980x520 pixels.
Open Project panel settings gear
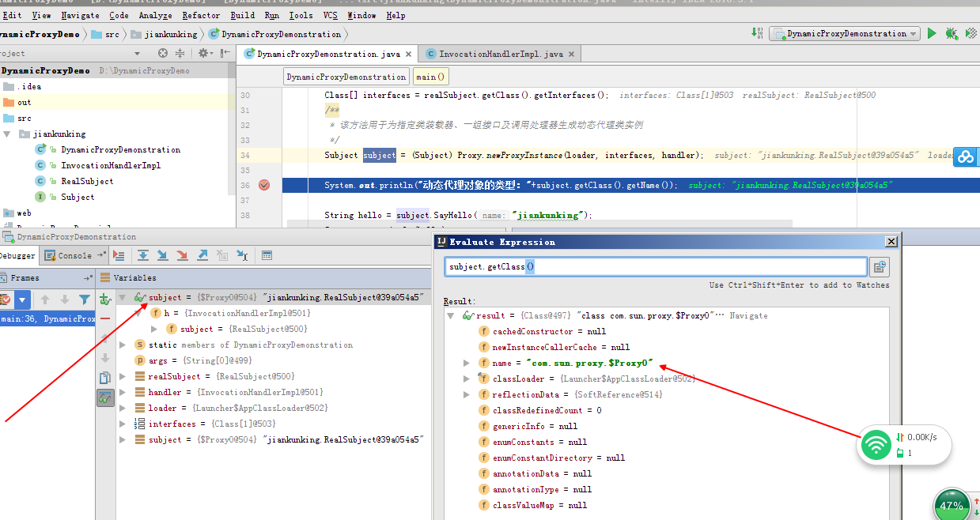click(204, 53)
